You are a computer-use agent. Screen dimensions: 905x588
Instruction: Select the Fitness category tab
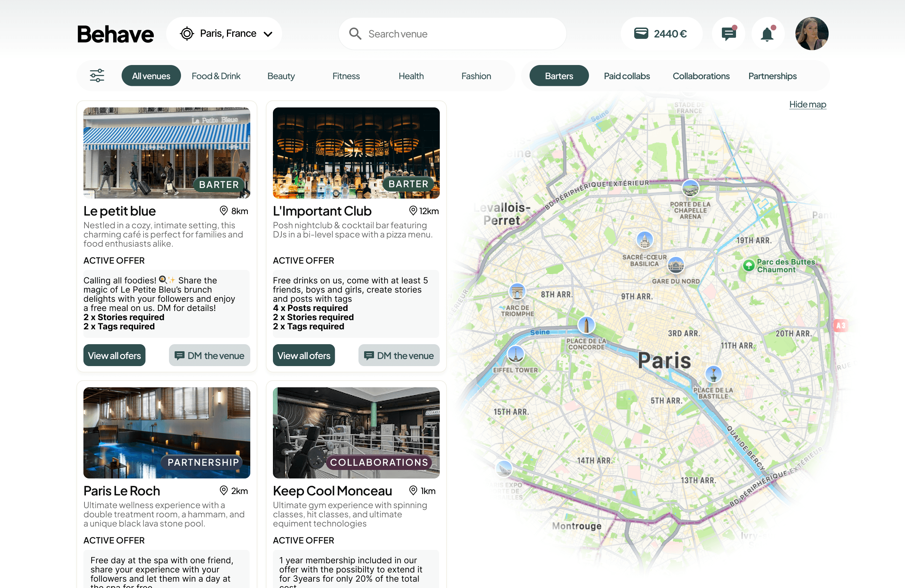[x=346, y=76]
